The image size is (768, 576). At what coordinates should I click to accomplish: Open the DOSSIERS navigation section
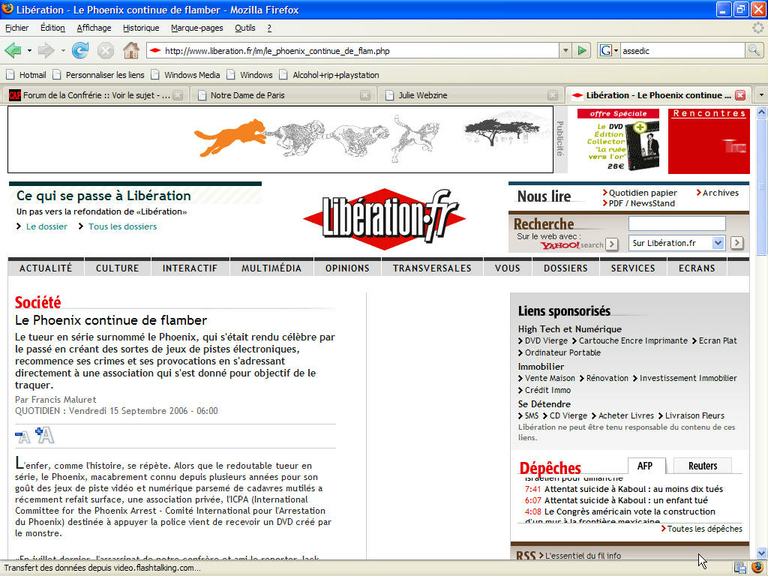point(566,268)
